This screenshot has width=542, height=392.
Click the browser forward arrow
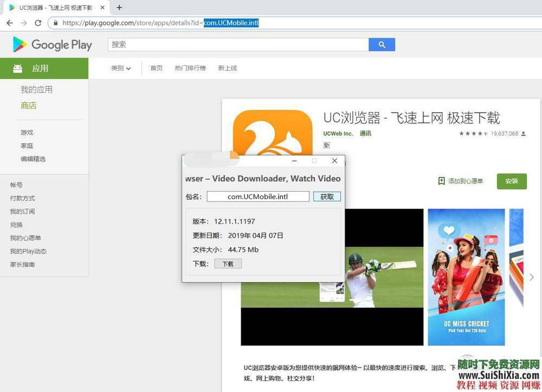(23, 23)
